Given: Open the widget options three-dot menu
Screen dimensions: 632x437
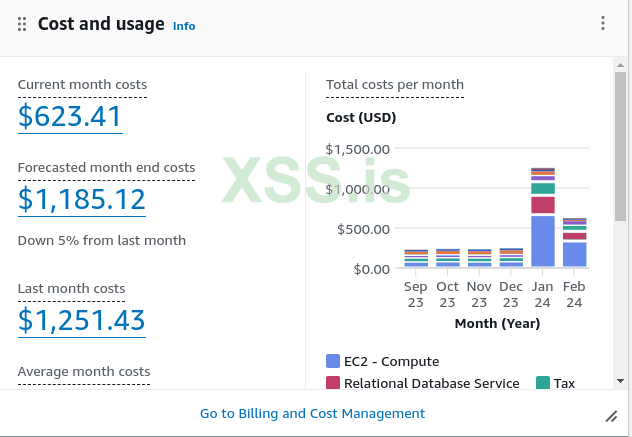Looking at the screenshot, I should point(603,24).
